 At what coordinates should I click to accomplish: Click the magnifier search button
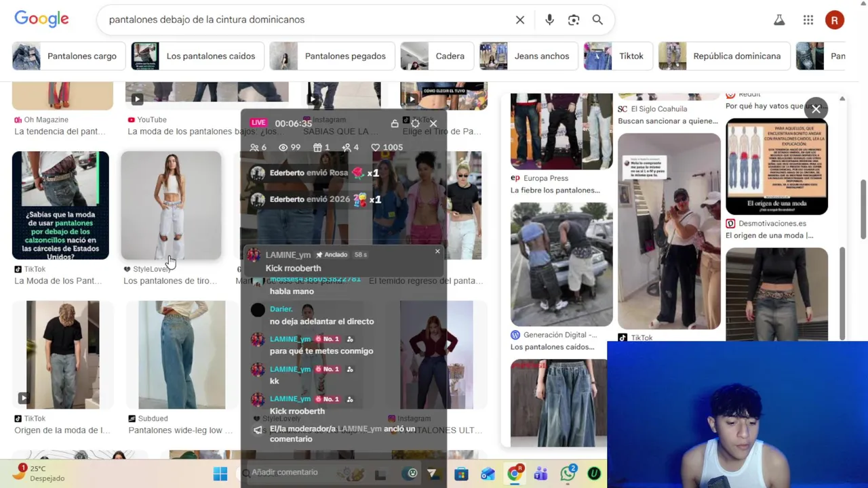(597, 20)
